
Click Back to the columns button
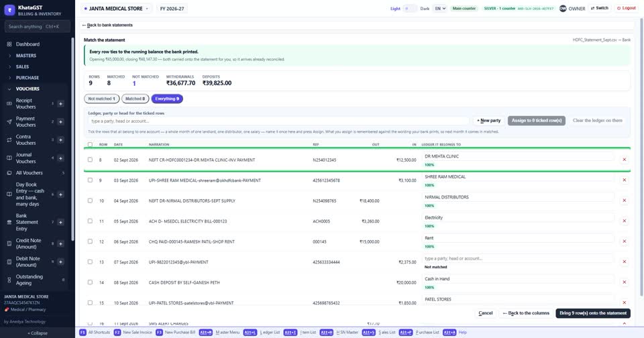pos(526,313)
